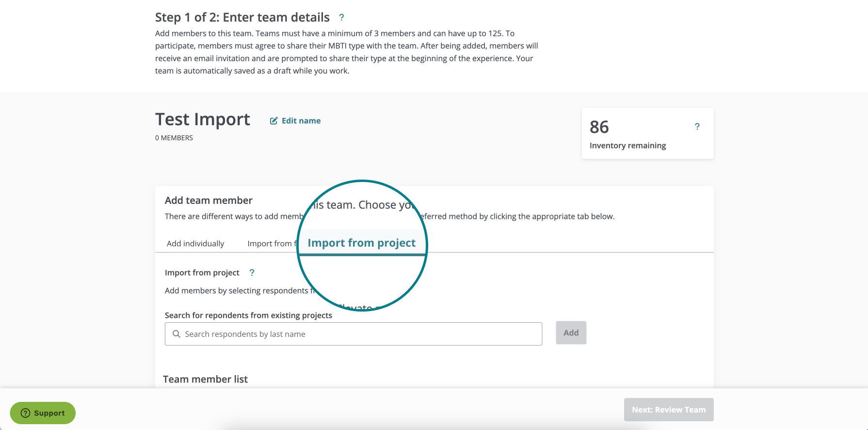Viewport: 868px width, 430px height.
Task: Show help for Import from project section
Action: pos(252,273)
